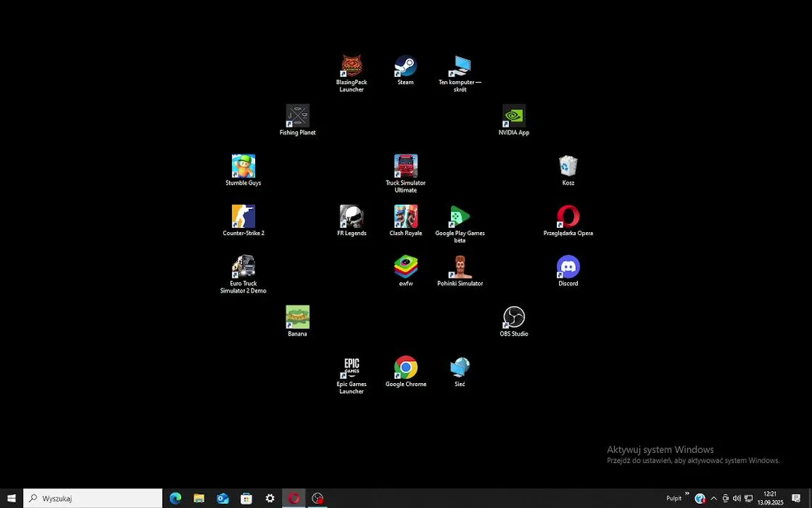
Task: Select the Steam desktop shortcut
Action: 405,70
